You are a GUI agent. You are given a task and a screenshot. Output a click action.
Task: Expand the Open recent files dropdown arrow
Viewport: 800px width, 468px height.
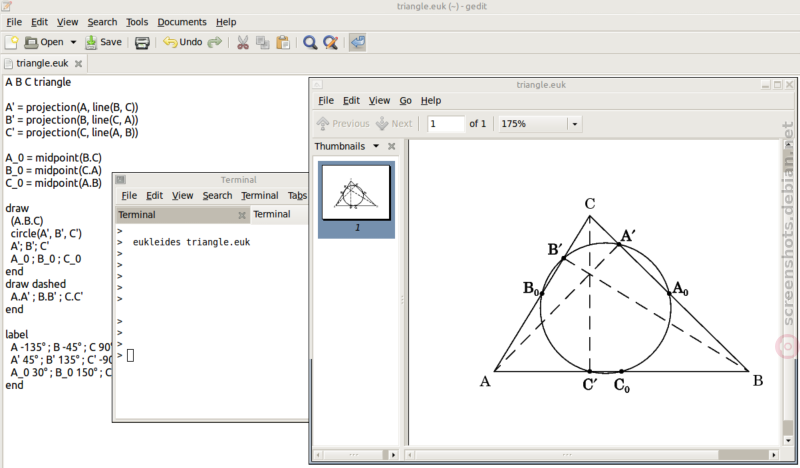(x=73, y=42)
